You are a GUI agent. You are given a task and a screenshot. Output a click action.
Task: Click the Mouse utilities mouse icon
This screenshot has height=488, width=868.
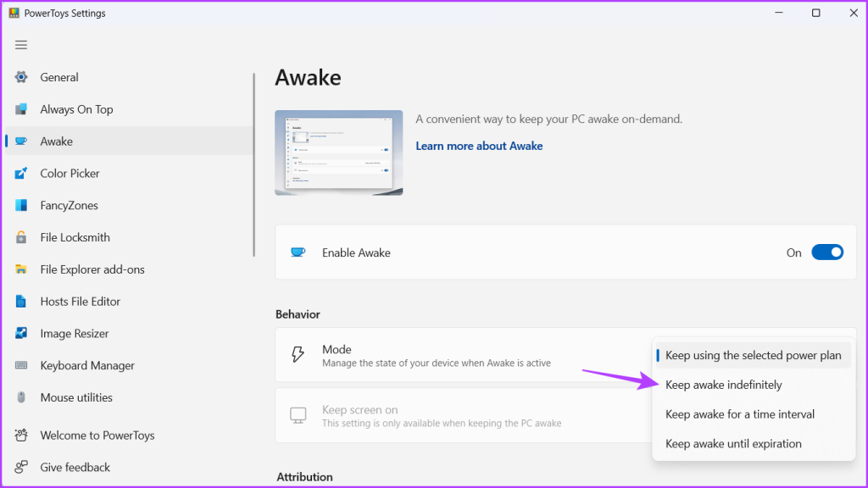21,397
